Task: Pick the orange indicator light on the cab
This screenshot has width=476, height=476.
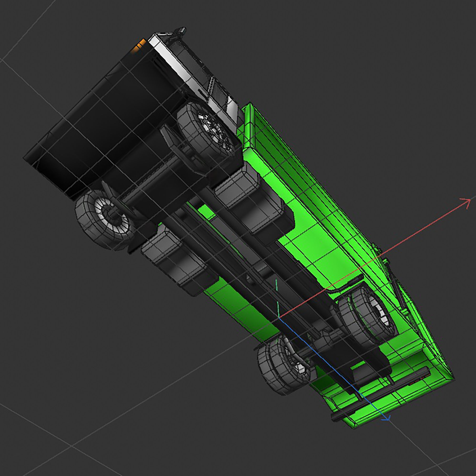Action: point(139,46)
